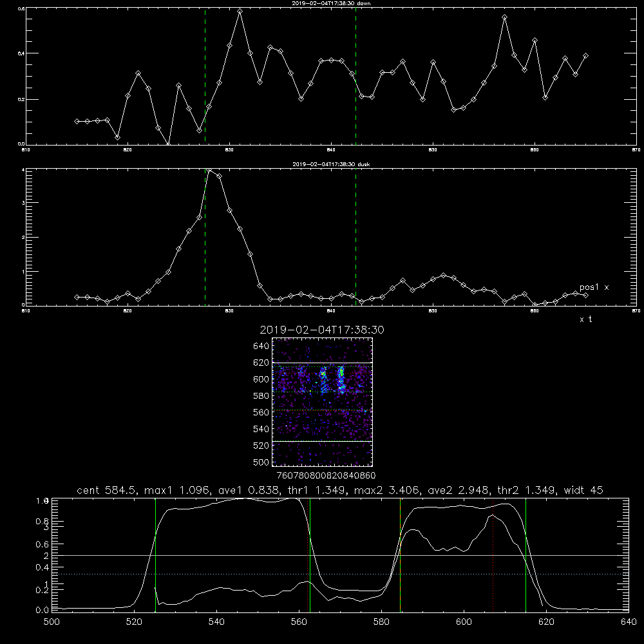Viewport: 644px width, 644px height.
Task: Click the heatmap y-axis label 620
Action: pos(261,363)
